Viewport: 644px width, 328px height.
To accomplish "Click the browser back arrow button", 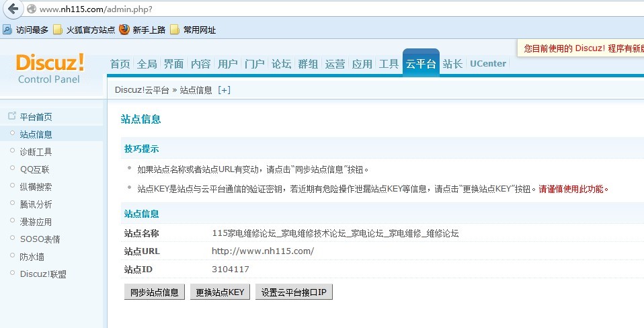I will click(13, 9).
